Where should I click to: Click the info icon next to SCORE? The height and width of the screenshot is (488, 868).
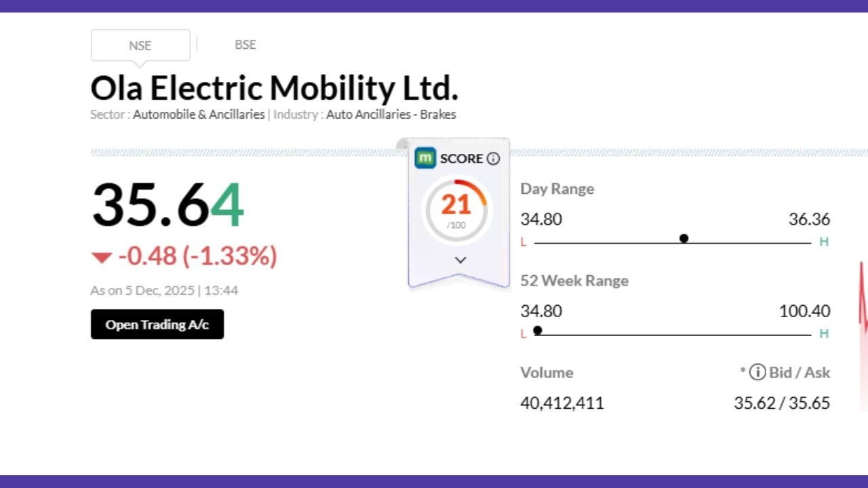pos(493,159)
